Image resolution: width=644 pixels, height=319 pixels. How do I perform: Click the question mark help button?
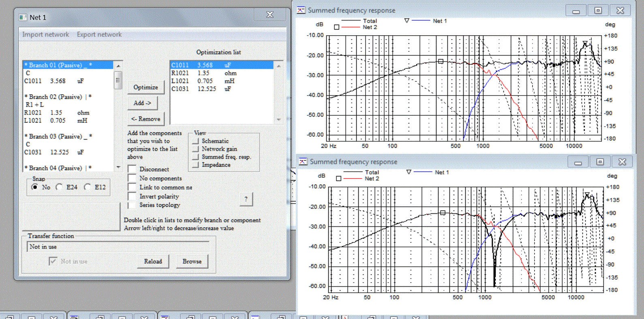click(246, 199)
